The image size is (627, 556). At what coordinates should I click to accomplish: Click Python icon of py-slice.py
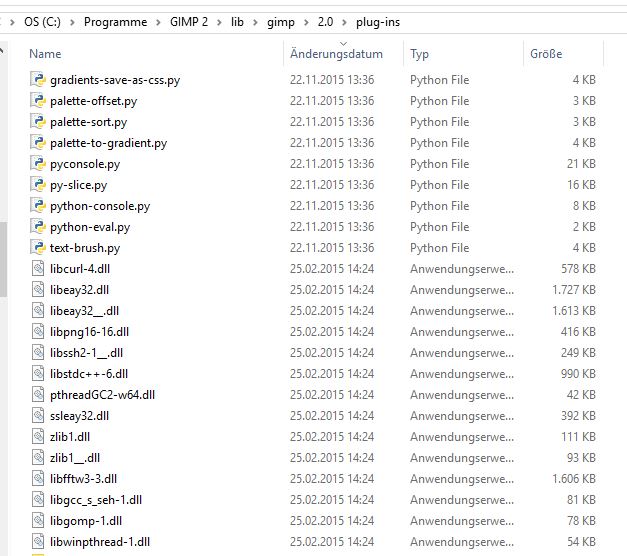pyautogui.click(x=38, y=184)
